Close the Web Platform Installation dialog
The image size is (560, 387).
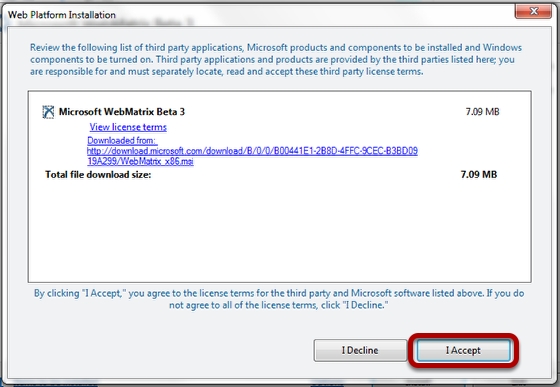(x=533, y=11)
